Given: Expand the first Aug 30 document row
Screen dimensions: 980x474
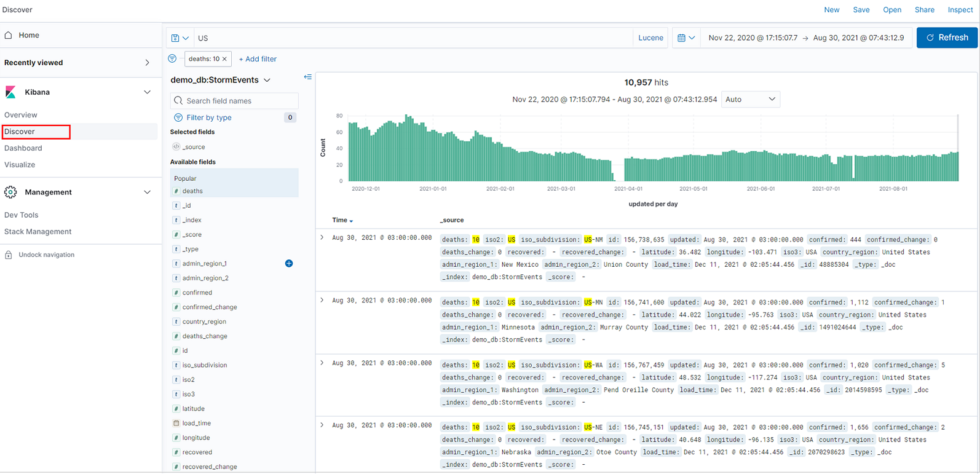Looking at the screenshot, I should point(322,238).
